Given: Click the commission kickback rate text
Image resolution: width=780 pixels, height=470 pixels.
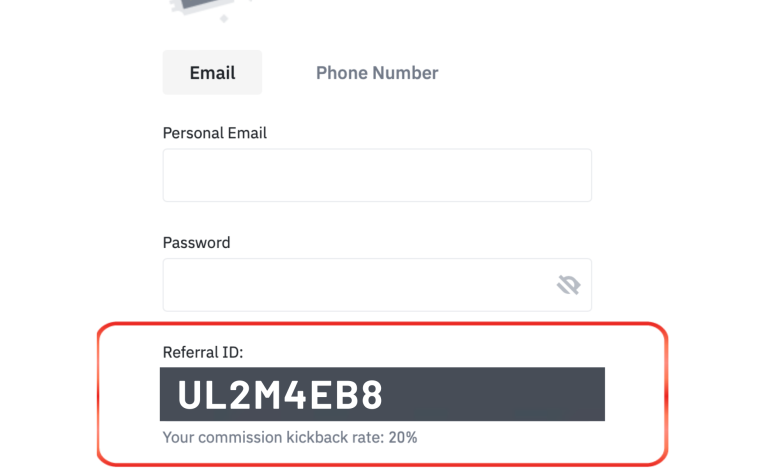Looking at the screenshot, I should (290, 438).
